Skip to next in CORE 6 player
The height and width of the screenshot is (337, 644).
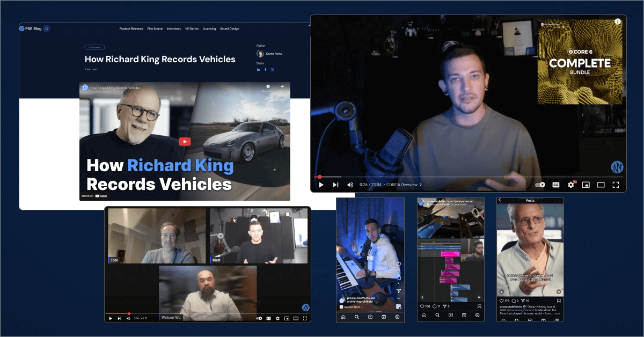(335, 185)
